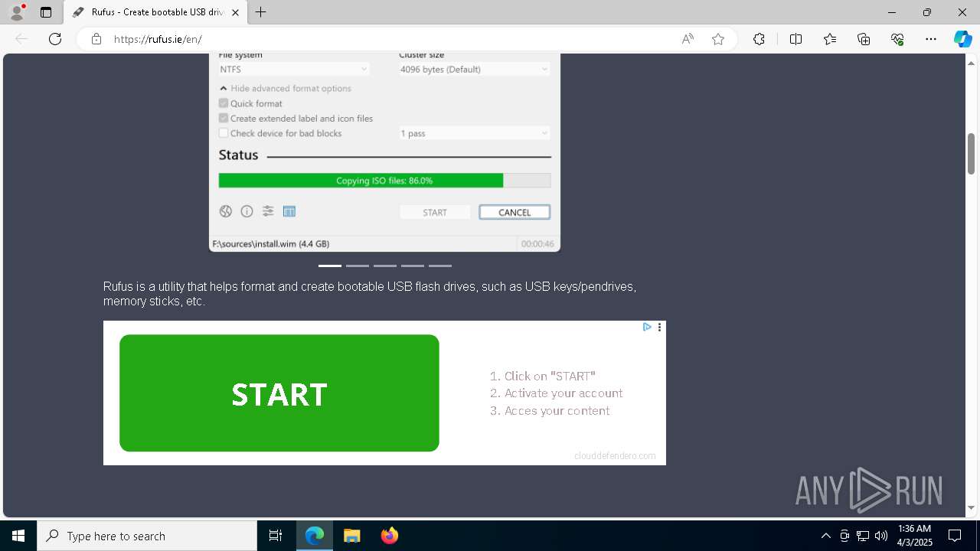The image size is (980, 551).
Task: Open the notification center icon
Action: click(955, 536)
